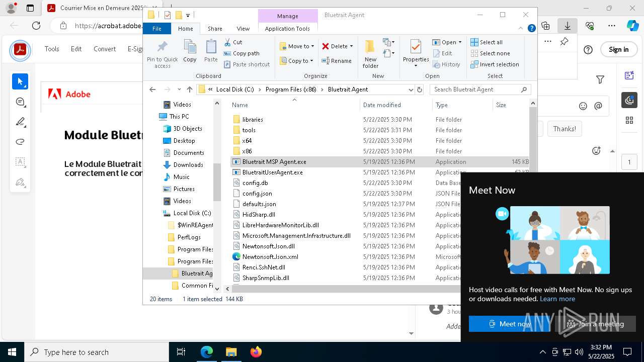Click Paste shortcut in the ribbon
The image size is (644, 362).
coord(247,64)
